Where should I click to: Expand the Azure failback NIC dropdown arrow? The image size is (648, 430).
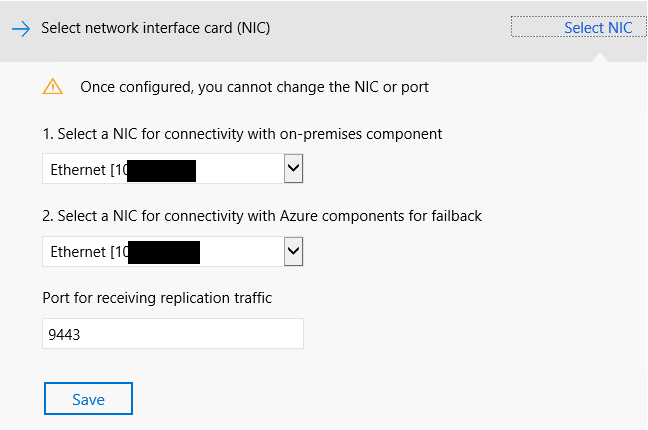pos(293,251)
